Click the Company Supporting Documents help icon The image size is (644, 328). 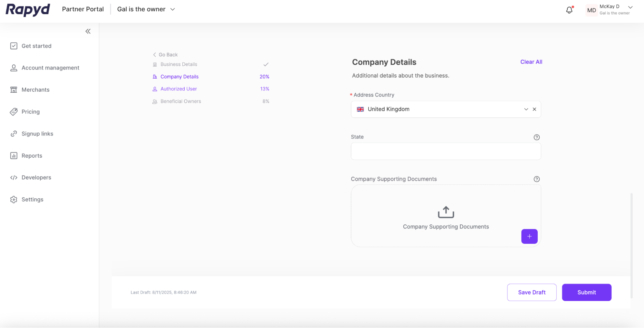(x=536, y=179)
